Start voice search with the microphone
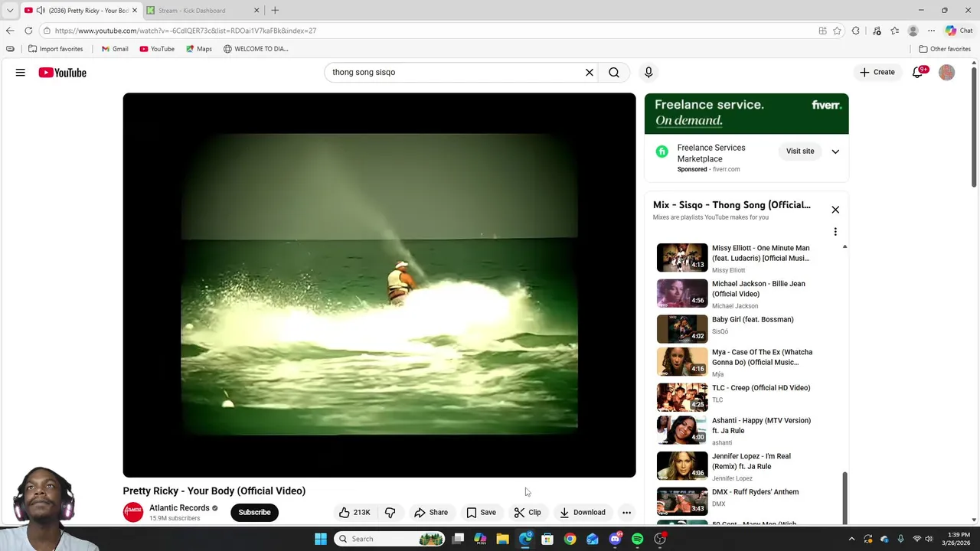 click(648, 73)
